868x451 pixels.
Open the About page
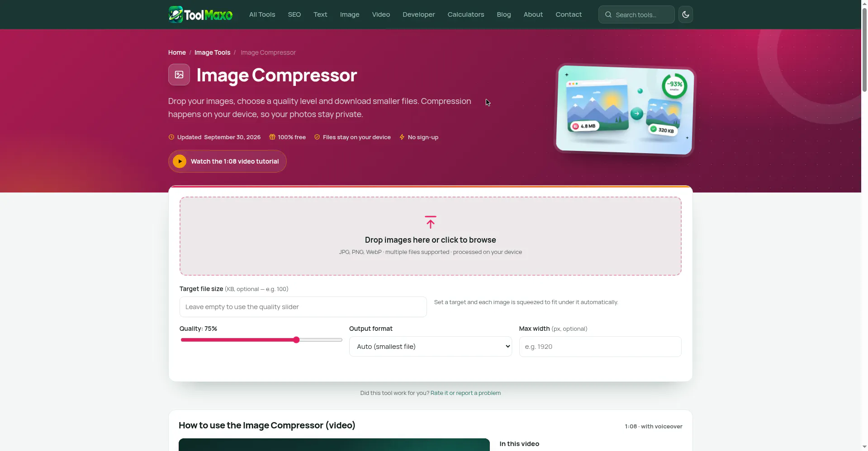pyautogui.click(x=533, y=14)
